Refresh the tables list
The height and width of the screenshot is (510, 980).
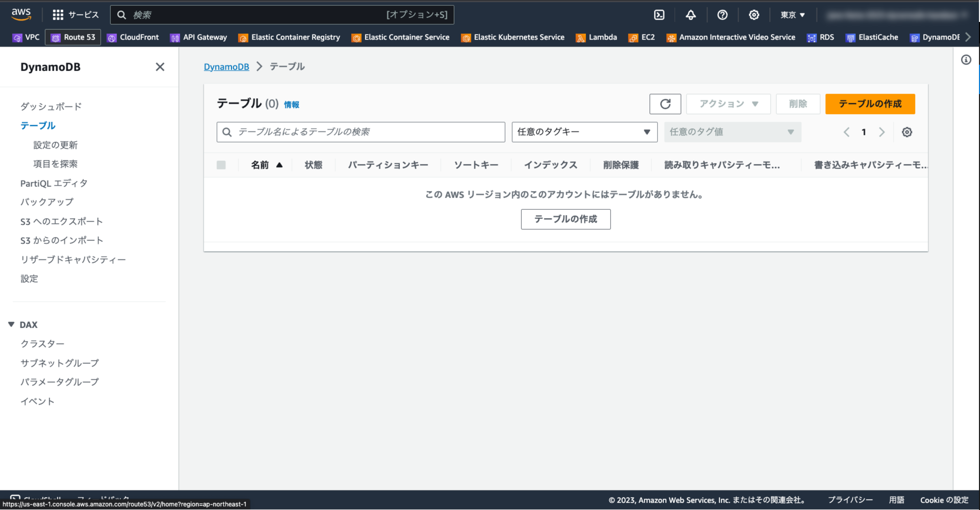click(x=665, y=104)
